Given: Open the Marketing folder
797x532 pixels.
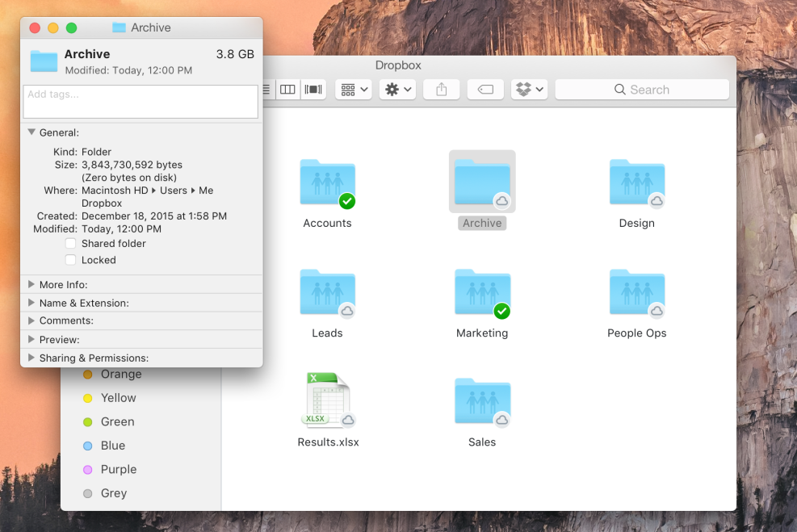Looking at the screenshot, I should [482, 292].
